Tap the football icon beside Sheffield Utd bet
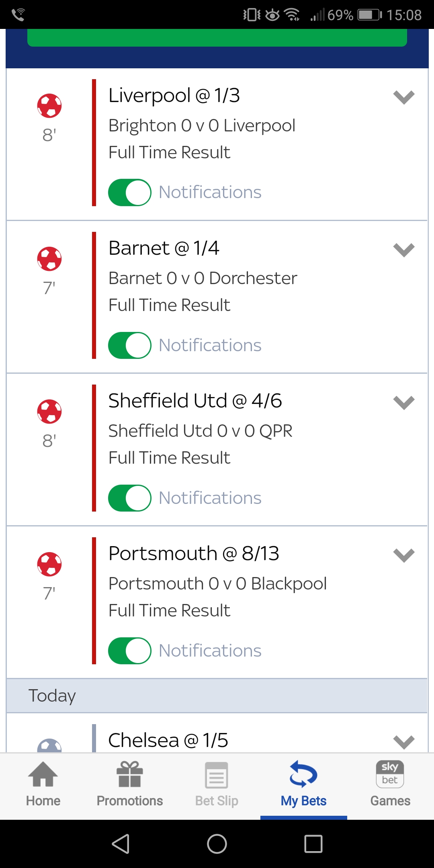The width and height of the screenshot is (434, 868). point(49,411)
